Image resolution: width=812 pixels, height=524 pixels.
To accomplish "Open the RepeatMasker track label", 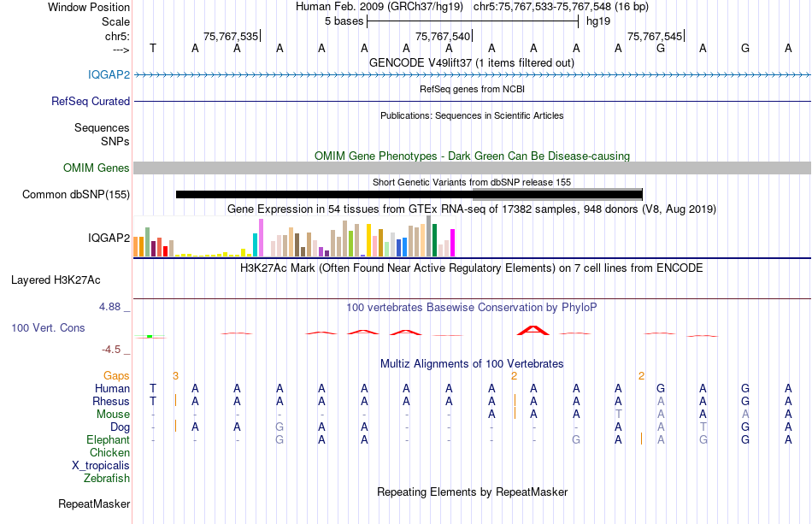I will (94, 503).
